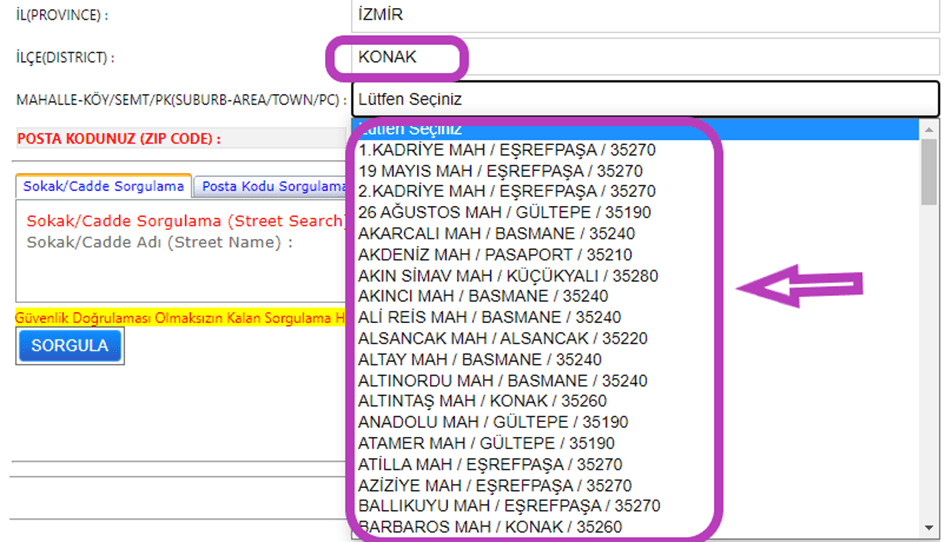Open the Mahalle-Köy dropdown showing Lütfen Seçiniz
The width and height of the screenshot is (945, 542).
tap(645, 99)
